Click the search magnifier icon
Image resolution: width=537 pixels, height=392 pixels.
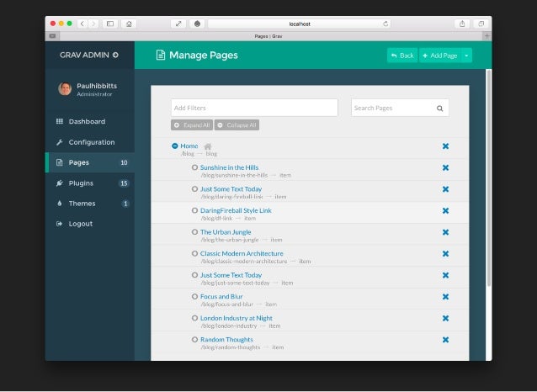[x=439, y=109]
